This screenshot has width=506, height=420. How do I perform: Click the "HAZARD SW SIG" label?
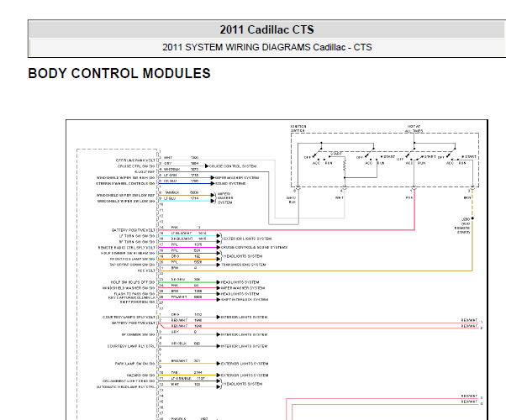click(x=141, y=375)
